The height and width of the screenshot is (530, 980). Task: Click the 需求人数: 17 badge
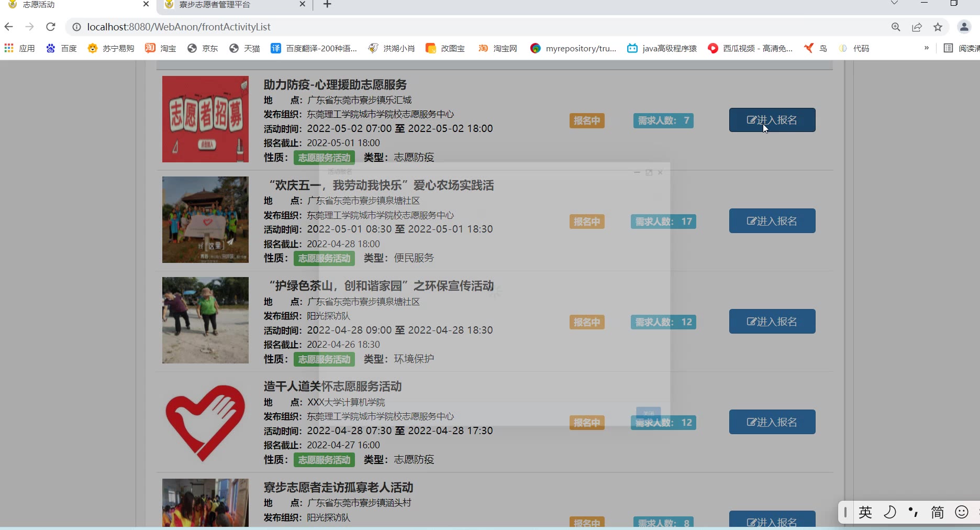[x=663, y=222]
